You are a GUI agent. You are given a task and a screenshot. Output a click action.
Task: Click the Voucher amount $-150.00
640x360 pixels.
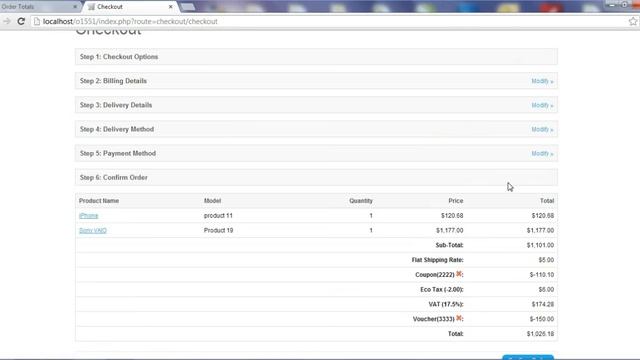point(542,319)
